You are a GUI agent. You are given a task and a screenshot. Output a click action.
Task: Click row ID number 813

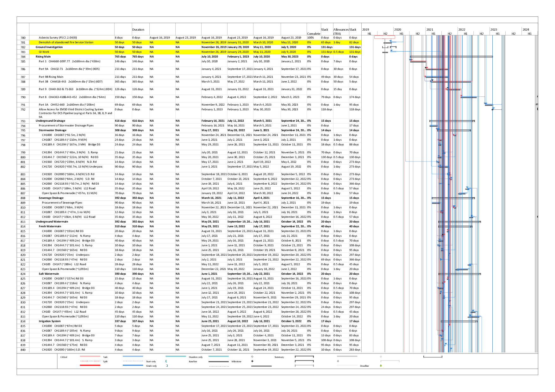coord(23,222)
